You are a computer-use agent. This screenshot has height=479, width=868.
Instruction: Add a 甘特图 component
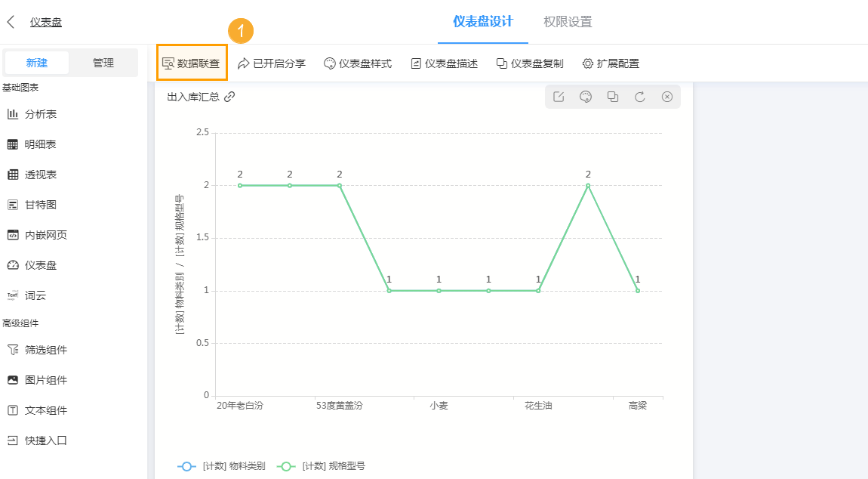tap(40, 205)
